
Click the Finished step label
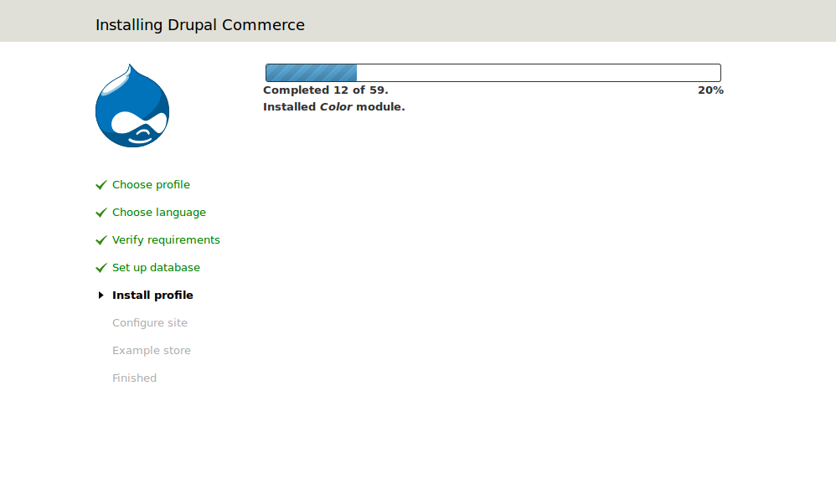tap(134, 378)
